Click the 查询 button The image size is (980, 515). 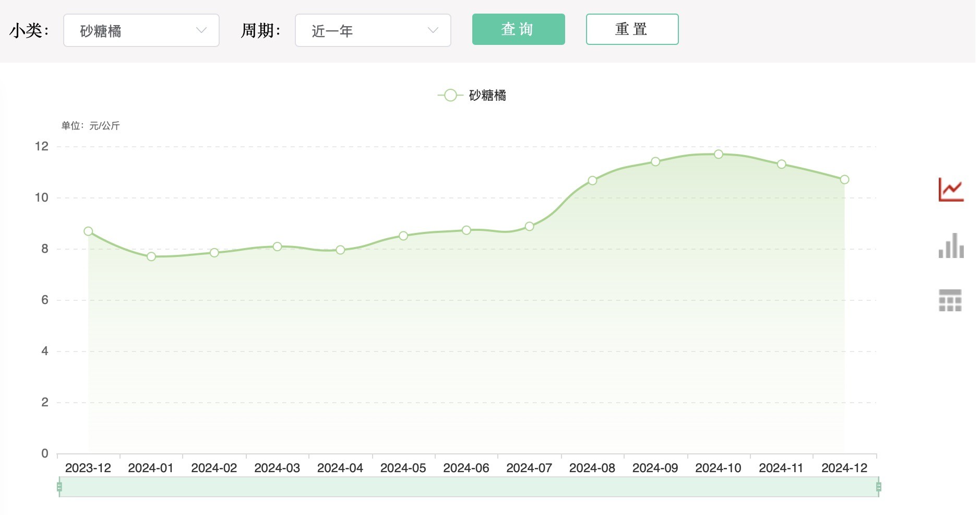point(518,29)
